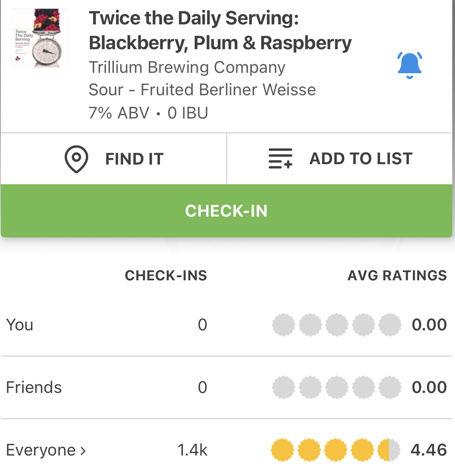Select the Sour - Fruited Berliner Weisse style
Viewport: 455px width, 476px height.
point(202,90)
